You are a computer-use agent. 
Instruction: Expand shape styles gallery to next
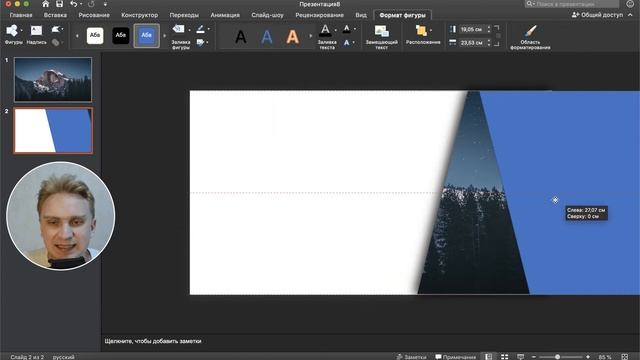click(x=164, y=36)
